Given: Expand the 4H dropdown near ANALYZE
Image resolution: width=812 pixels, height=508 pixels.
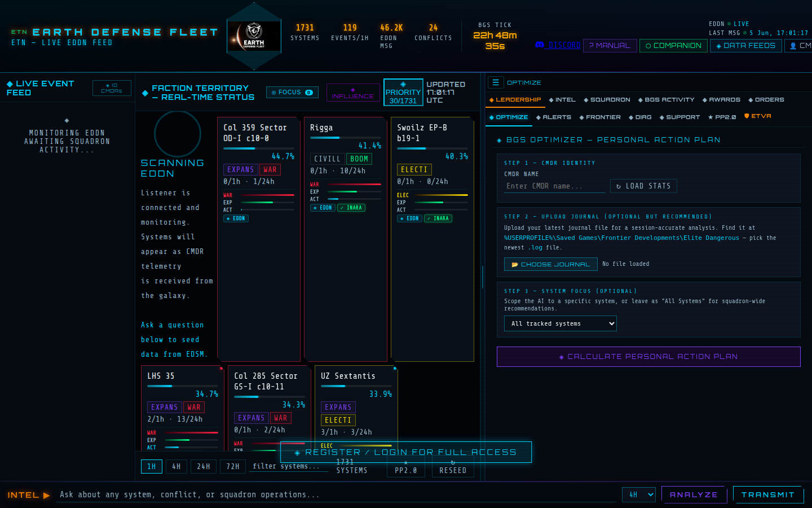Looking at the screenshot, I should (x=639, y=494).
